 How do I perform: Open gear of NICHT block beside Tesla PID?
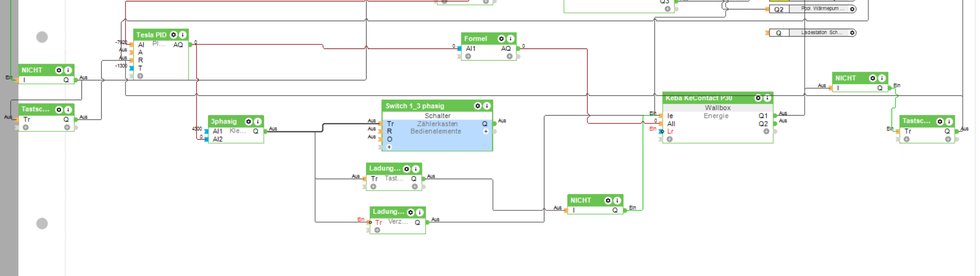59,70
